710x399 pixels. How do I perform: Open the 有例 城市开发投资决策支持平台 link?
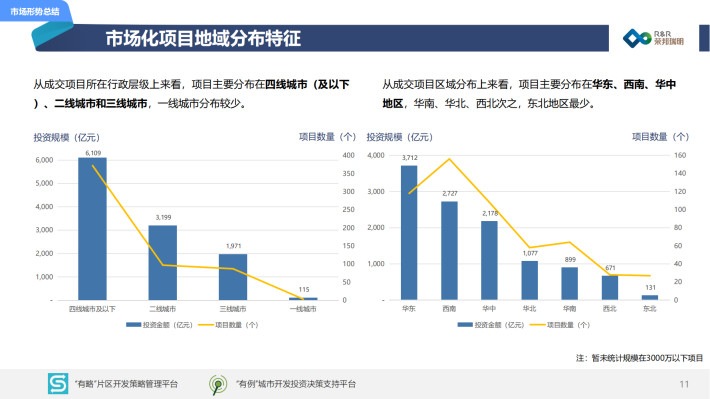296,384
